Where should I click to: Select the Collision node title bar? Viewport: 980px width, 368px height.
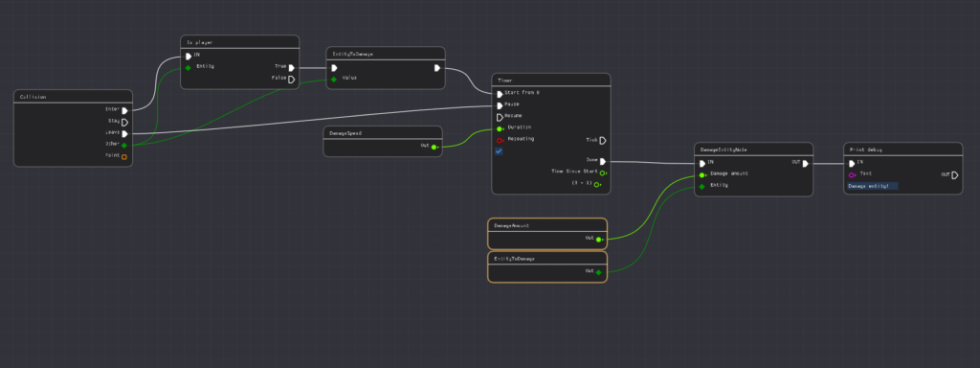73,97
